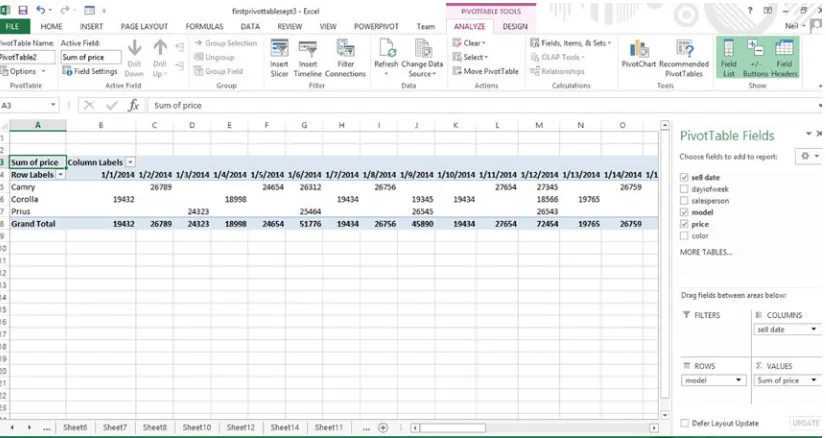The height and width of the screenshot is (438, 826).
Task: Click the vertical scrollbar down arrow
Action: [665, 416]
